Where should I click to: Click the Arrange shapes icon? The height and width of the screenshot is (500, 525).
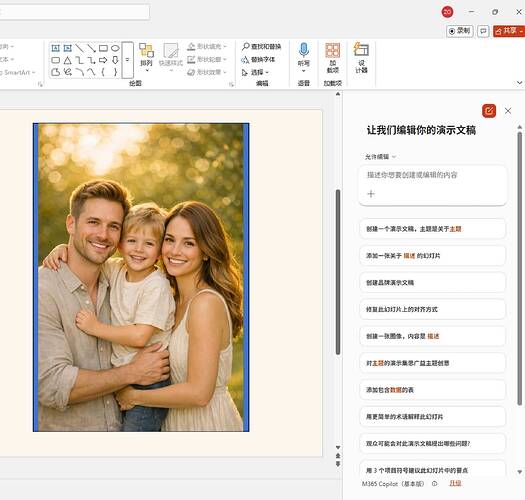(146, 50)
